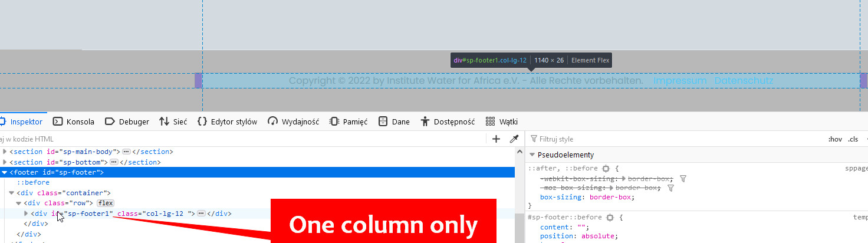Filter rules by -moz-box-sizing property

tap(670, 188)
